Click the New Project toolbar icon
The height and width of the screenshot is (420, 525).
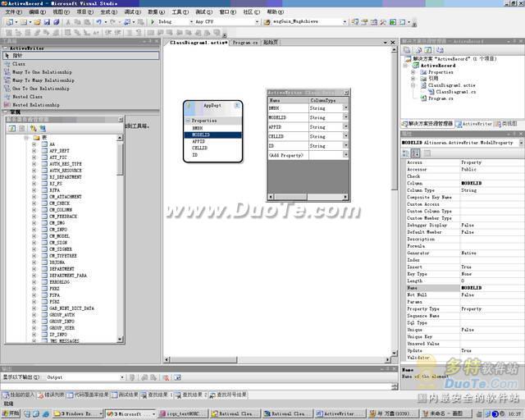point(10,22)
